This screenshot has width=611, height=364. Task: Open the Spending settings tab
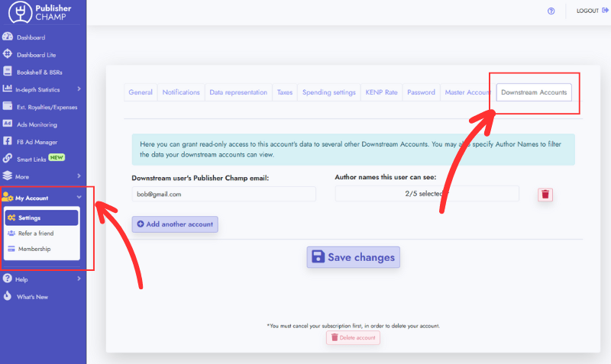pos(329,92)
